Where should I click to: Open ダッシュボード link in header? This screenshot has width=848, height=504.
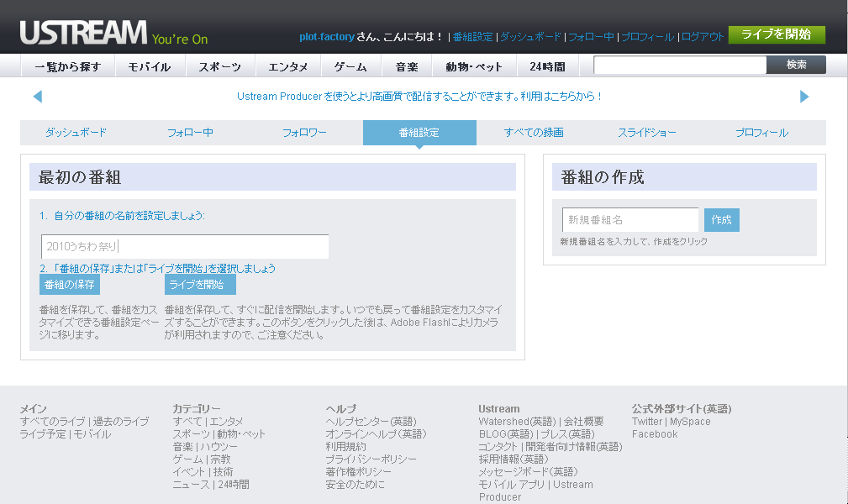pyautogui.click(x=530, y=37)
